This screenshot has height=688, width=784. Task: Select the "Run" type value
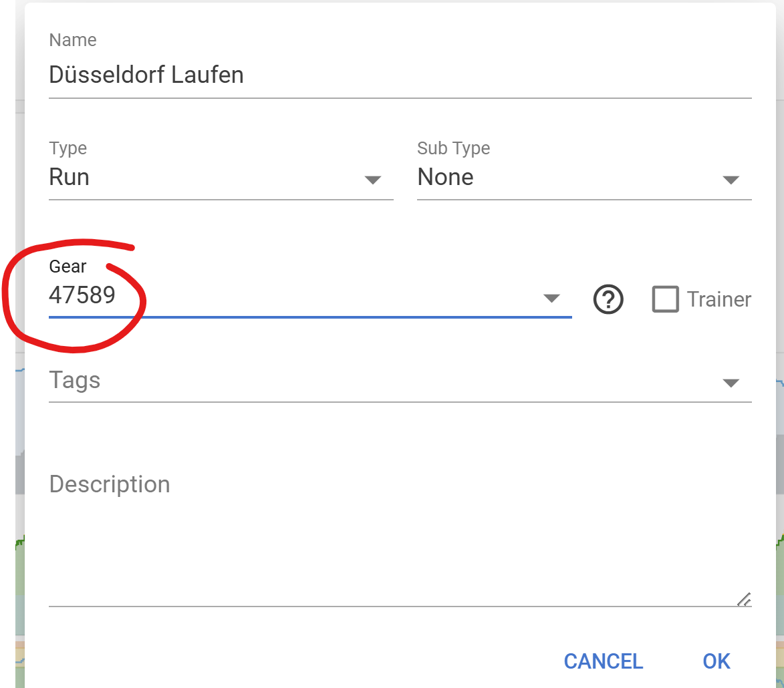pos(70,178)
